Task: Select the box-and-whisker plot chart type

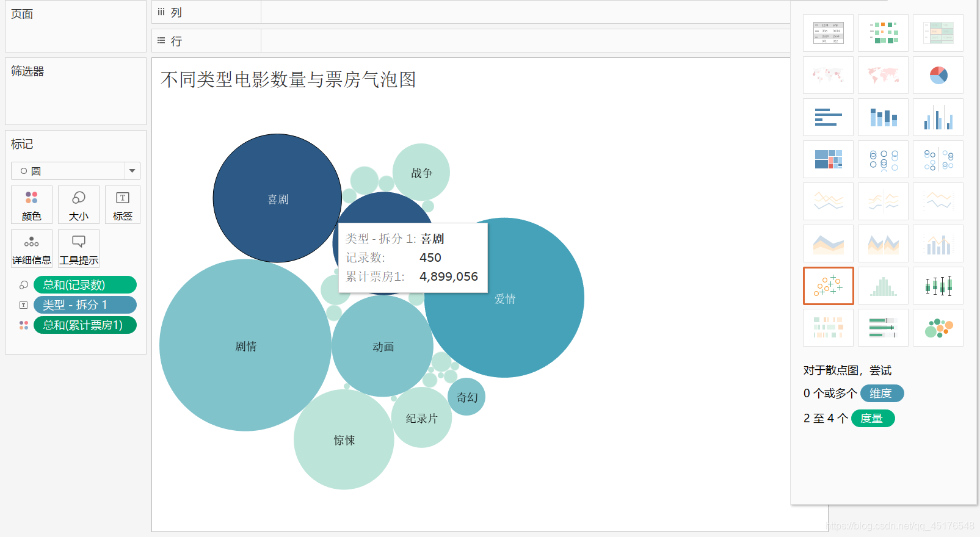Action: (x=938, y=286)
